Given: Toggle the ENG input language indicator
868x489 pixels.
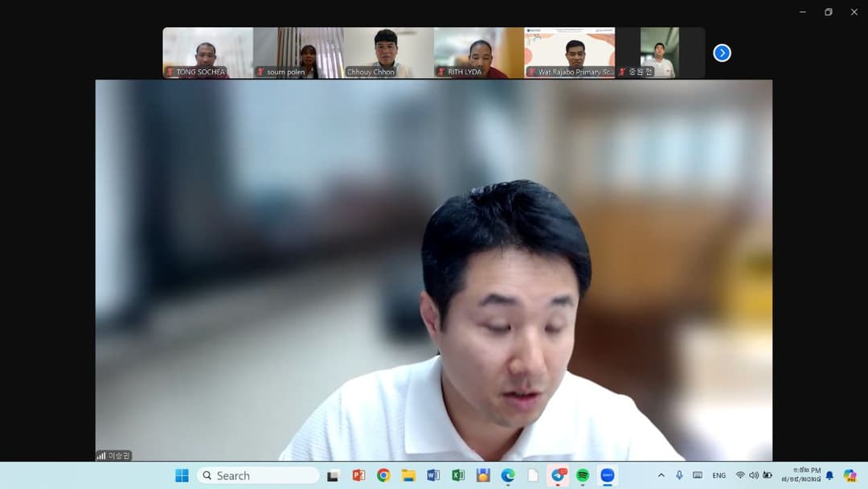Looking at the screenshot, I should pos(719,475).
